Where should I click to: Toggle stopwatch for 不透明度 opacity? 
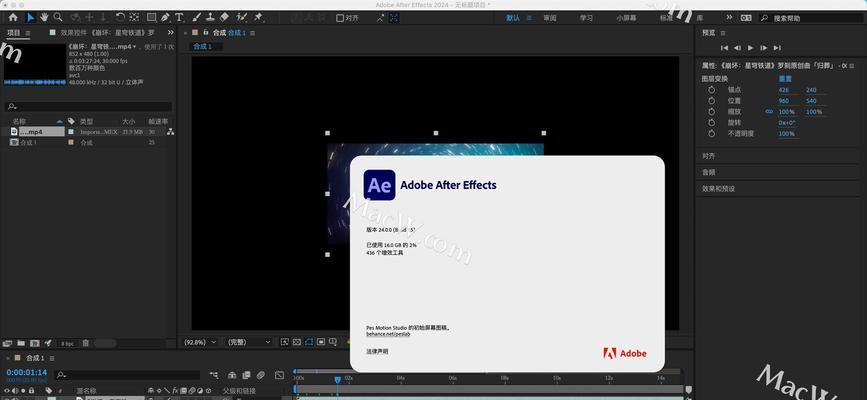pyautogui.click(x=712, y=133)
